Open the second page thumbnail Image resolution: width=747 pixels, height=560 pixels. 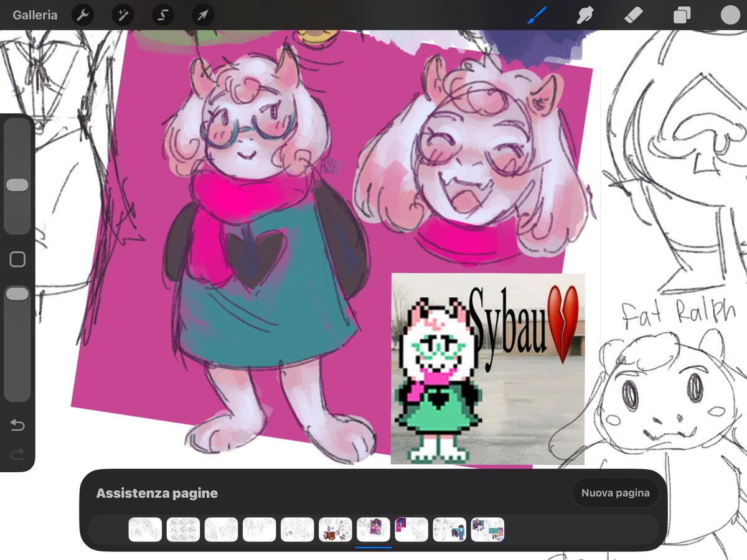click(x=183, y=530)
